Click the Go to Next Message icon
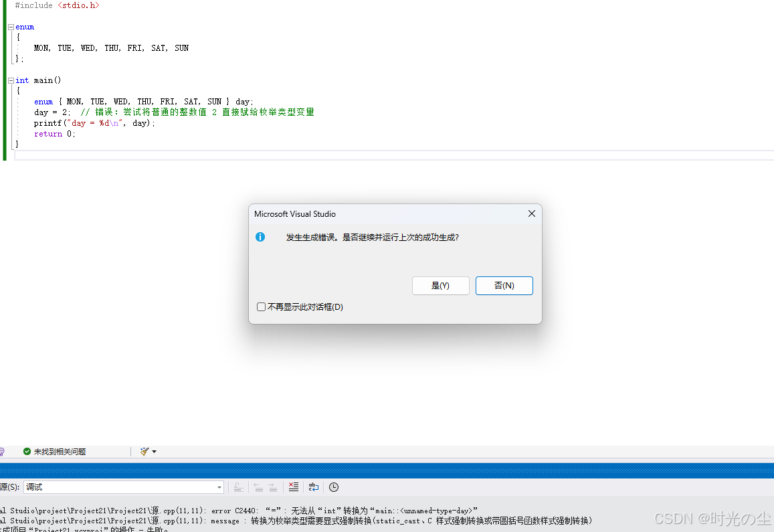The image size is (774, 532). coord(272,487)
